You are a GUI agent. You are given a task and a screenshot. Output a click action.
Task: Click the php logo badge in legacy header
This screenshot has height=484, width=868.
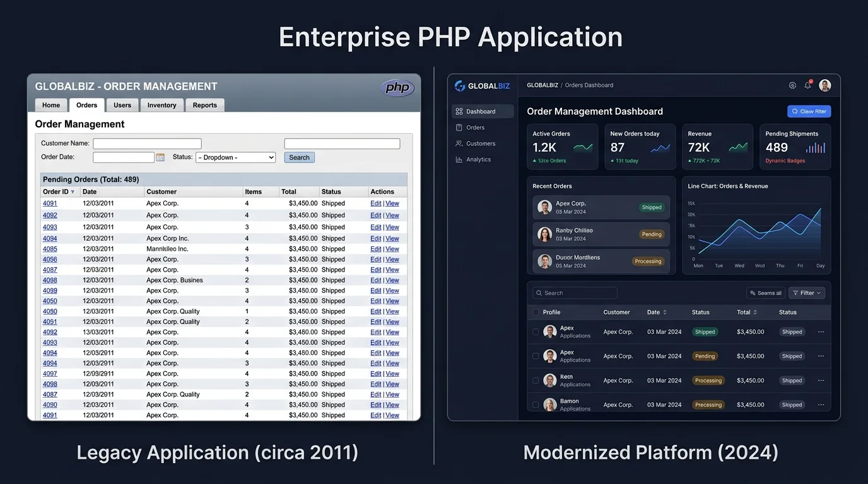point(398,88)
